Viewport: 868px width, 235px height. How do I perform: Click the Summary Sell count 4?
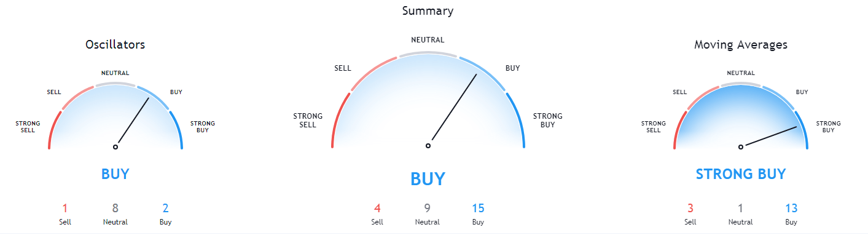point(377,208)
